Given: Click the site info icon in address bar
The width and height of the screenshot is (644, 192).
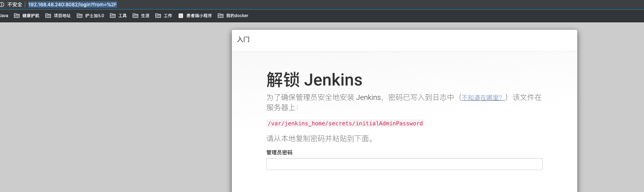Looking at the screenshot, I should [2, 5].
